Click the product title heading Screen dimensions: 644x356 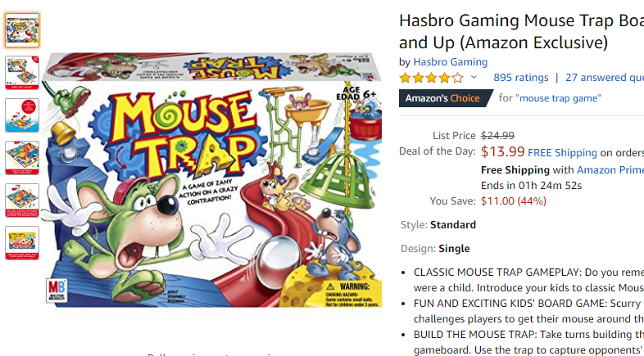tap(522, 32)
